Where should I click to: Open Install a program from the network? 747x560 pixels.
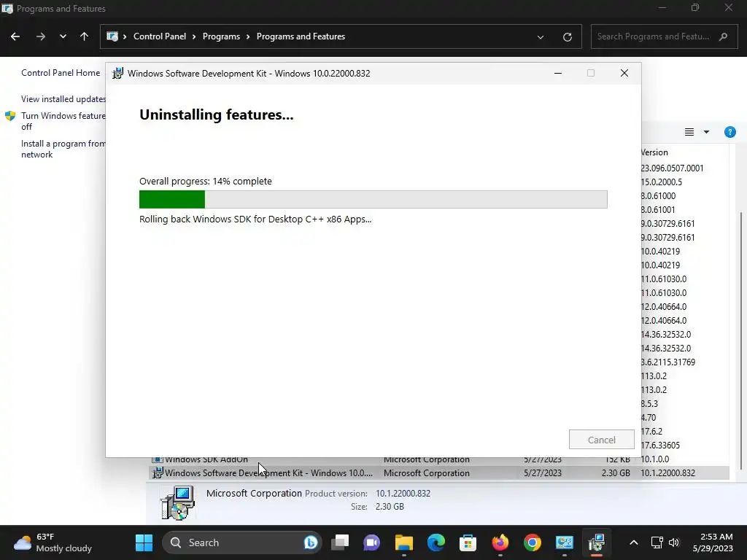[63, 149]
